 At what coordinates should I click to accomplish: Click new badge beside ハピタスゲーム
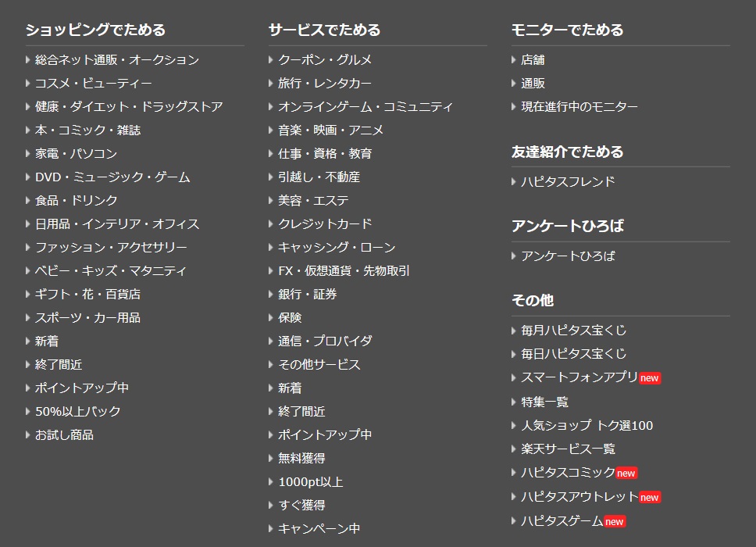(x=615, y=521)
